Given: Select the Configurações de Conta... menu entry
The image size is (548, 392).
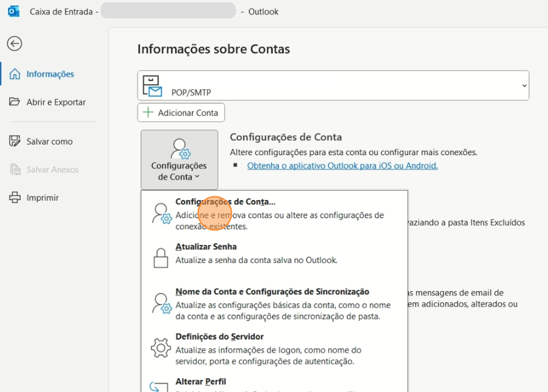Looking at the screenshot, I should coord(225,202).
